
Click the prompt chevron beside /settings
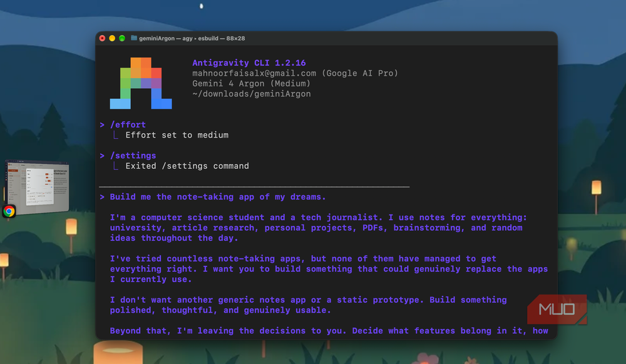(102, 156)
